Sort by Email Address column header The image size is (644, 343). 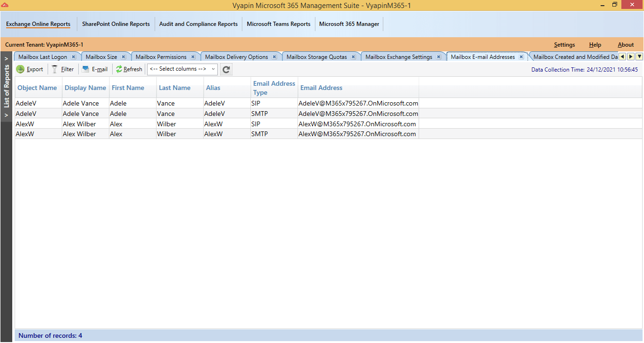[358, 88]
